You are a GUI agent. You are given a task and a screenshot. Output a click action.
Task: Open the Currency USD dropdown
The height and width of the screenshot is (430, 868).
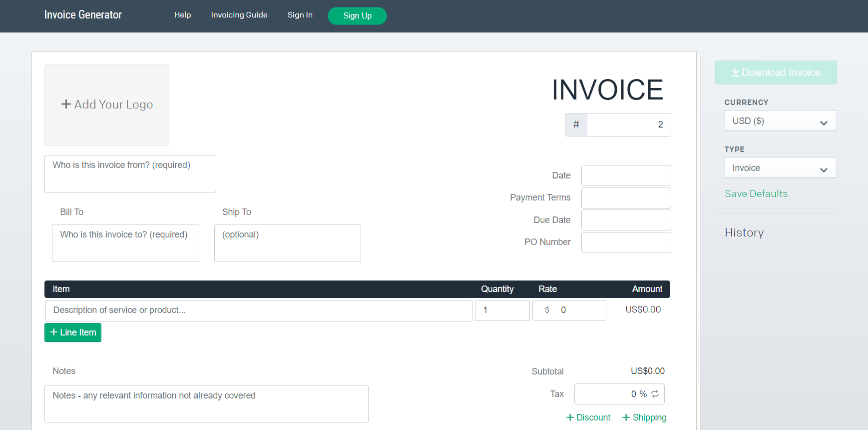[x=780, y=121]
